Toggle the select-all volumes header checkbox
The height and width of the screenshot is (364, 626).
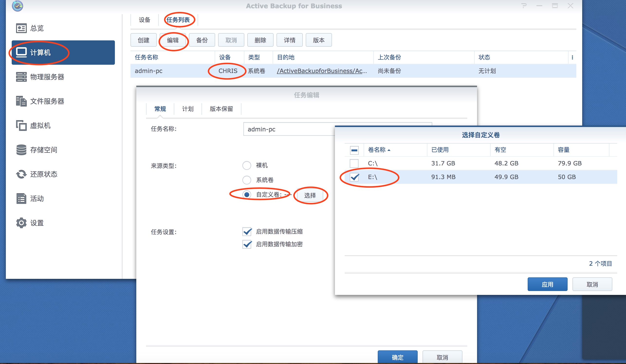pos(354,150)
